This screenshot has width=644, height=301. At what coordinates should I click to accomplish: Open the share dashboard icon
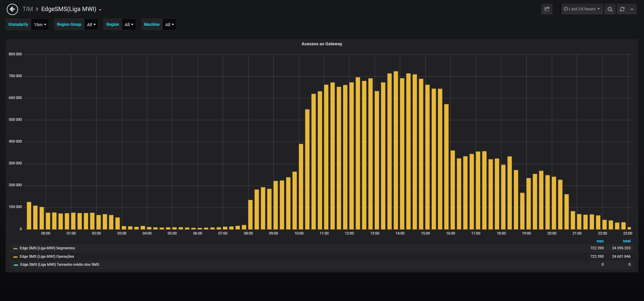(x=547, y=9)
